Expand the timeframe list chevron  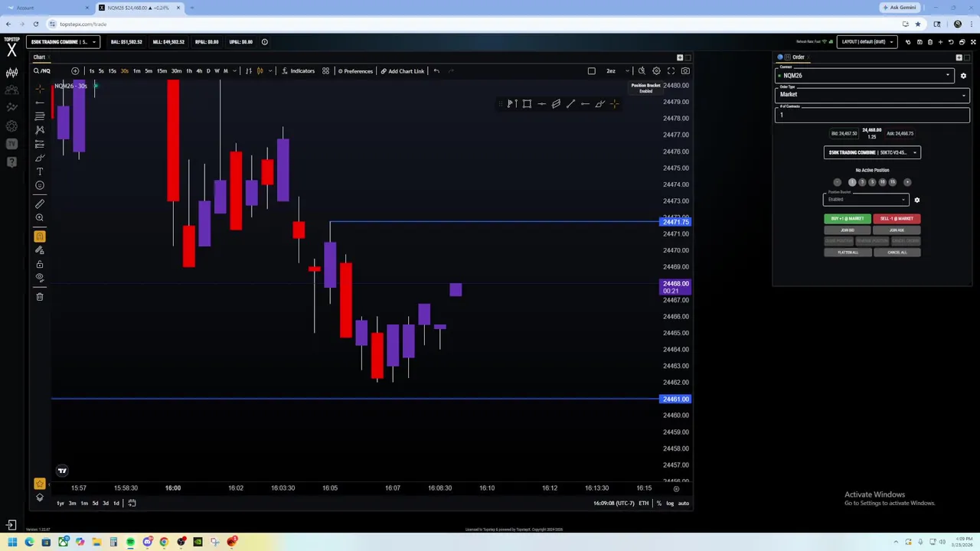[235, 71]
